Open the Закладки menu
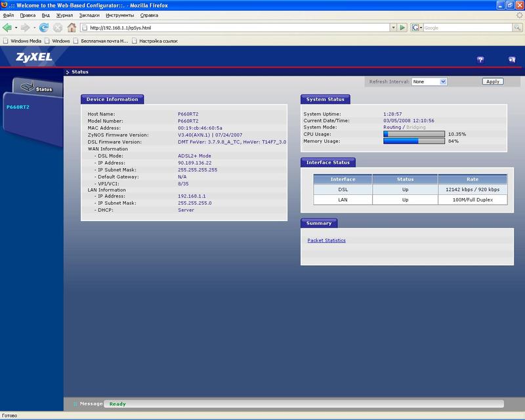 89,15
